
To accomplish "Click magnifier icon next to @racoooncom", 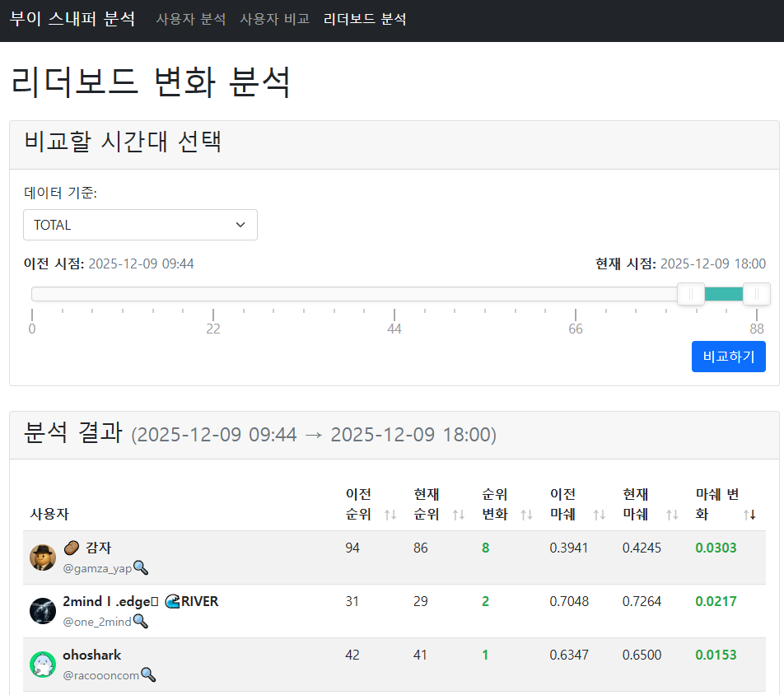I will tap(148, 675).
